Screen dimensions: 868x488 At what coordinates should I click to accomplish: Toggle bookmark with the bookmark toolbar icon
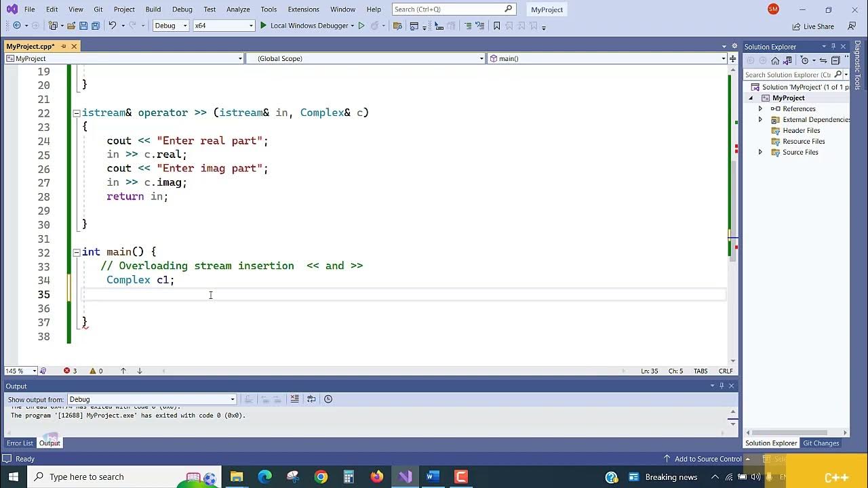click(497, 26)
